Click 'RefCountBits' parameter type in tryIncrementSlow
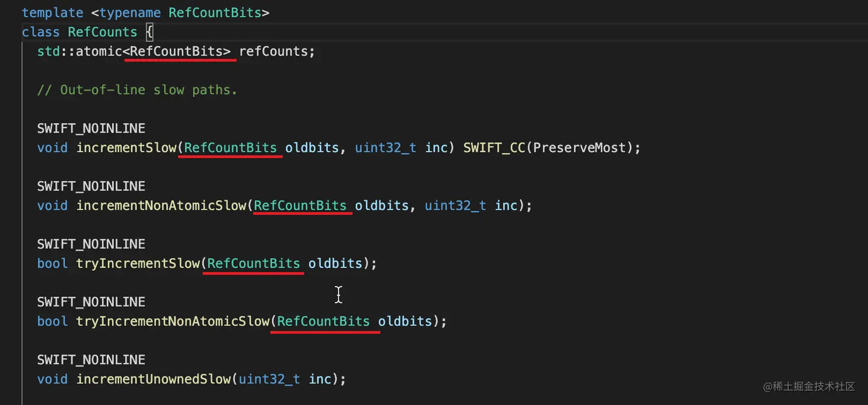This screenshot has height=405, width=868. coord(254,263)
